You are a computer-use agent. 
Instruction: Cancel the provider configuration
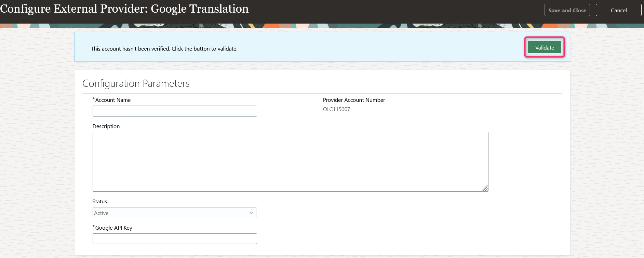point(618,10)
